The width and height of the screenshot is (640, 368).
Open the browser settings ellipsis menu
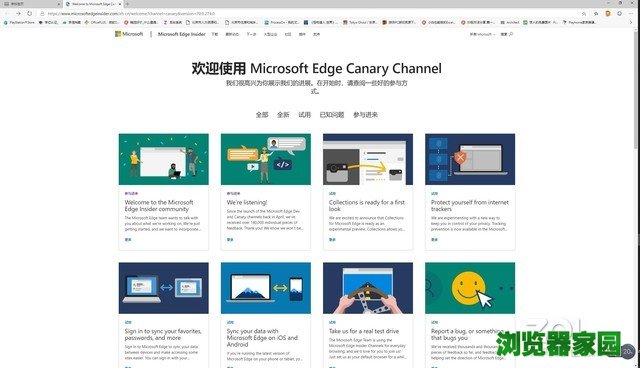pyautogui.click(x=631, y=13)
